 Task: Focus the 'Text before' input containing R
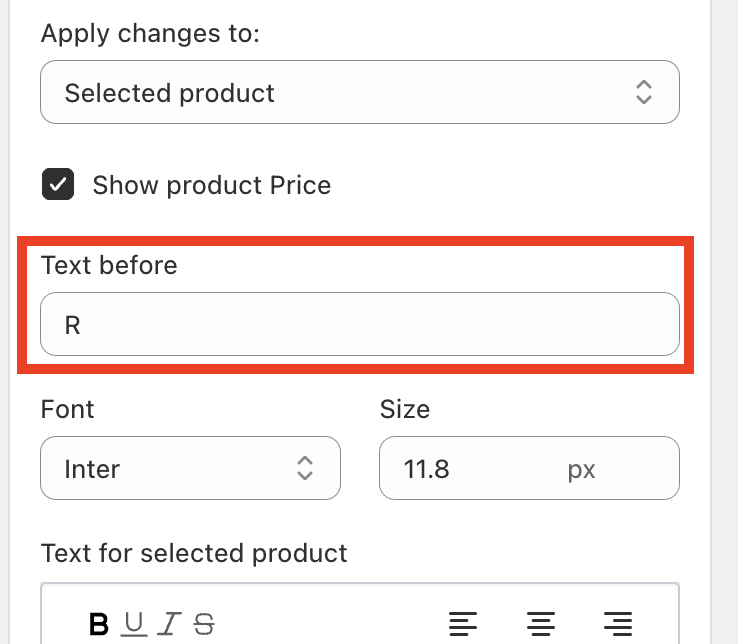click(360, 324)
